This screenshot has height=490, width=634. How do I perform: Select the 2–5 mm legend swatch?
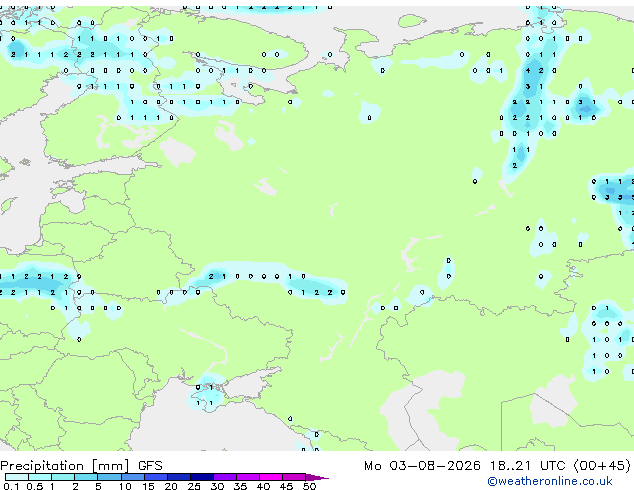click(x=86, y=477)
